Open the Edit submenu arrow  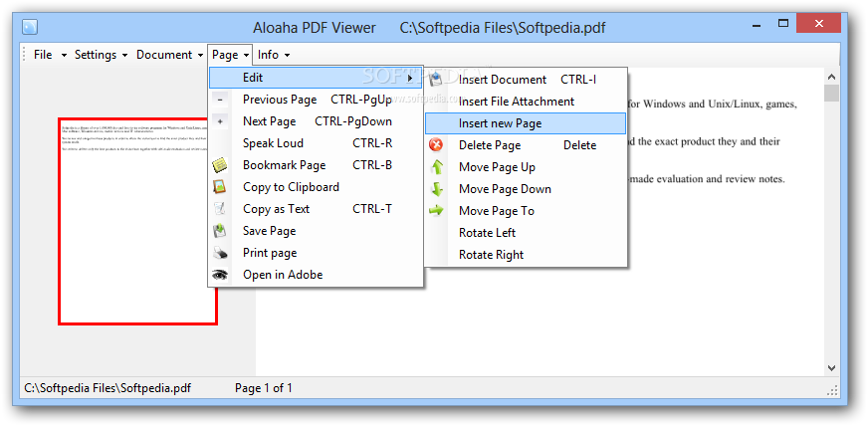(x=411, y=78)
